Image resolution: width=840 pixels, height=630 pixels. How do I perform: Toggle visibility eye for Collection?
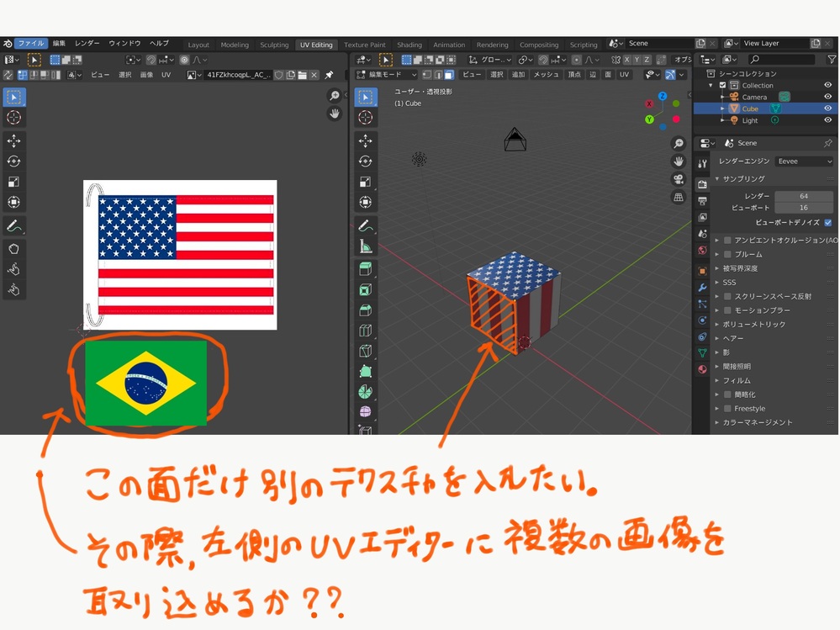point(827,85)
